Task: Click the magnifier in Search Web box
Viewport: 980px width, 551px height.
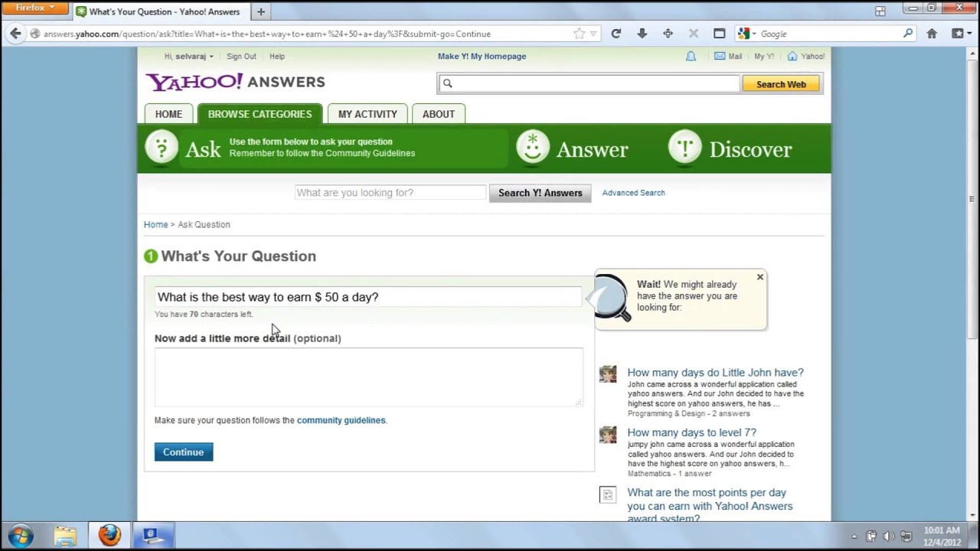Action: point(448,83)
